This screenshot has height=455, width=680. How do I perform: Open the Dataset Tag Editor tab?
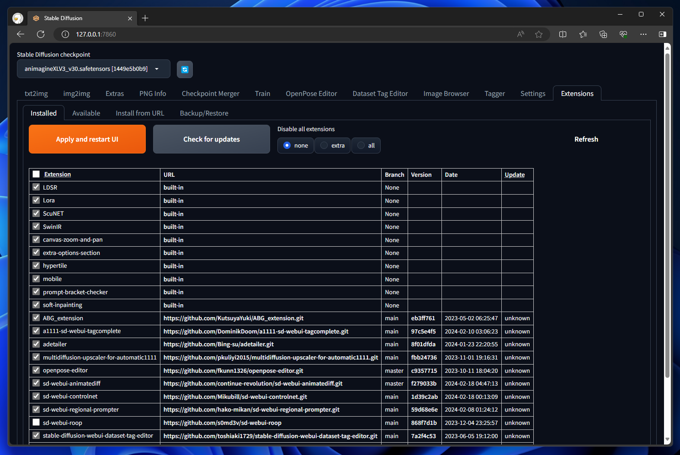(380, 94)
